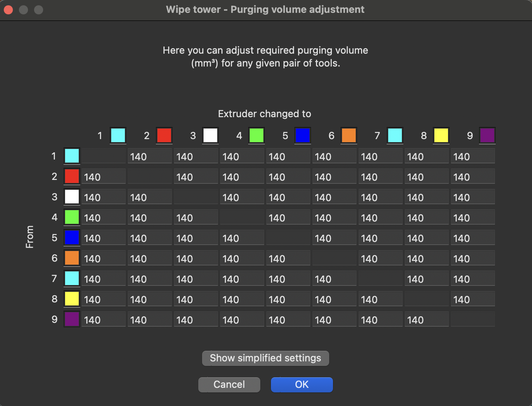The image size is (532, 406).
Task: Click the purple swatch in column header 9
Action: coord(487,135)
